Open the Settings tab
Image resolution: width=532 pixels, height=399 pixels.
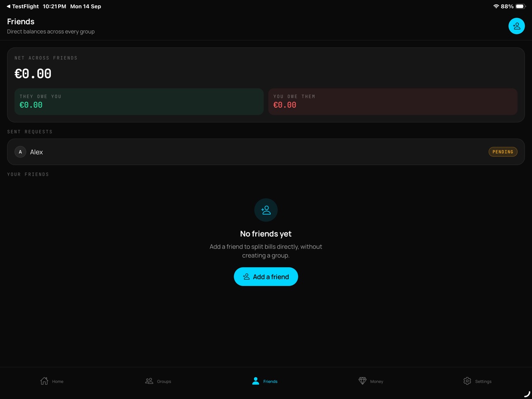click(x=478, y=381)
